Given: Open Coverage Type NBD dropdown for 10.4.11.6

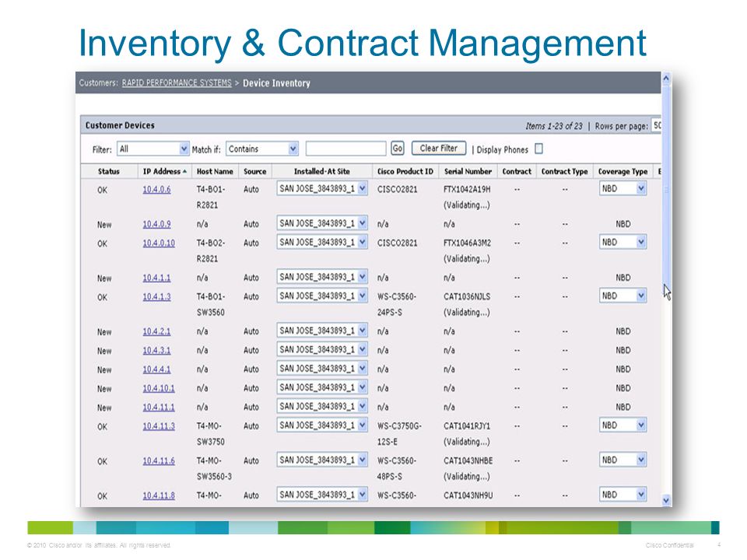Looking at the screenshot, I should point(622,460).
